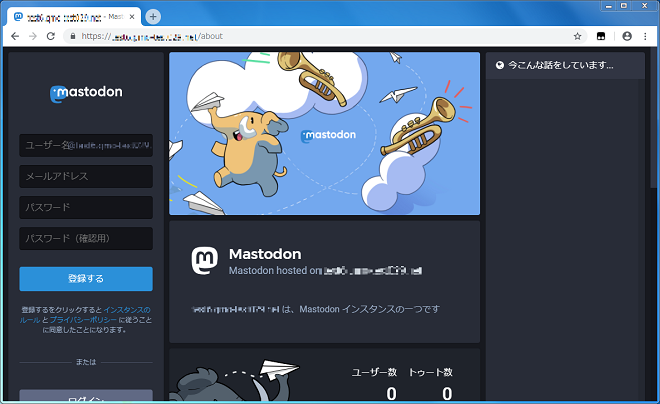Click the ログイン button at the bottom
Viewport: 660px width, 404px height.
pos(86,396)
